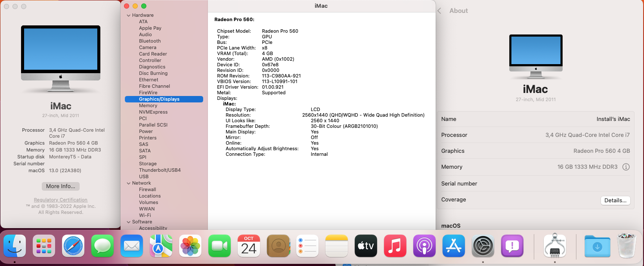Viewport: 644px width, 266px height.
Task: Click VBIOS Version 113-L10991-101
Action: pyautogui.click(x=279, y=81)
